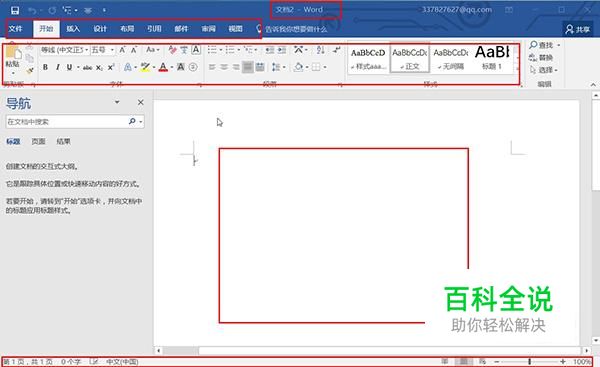
Task: Click the red font color A button
Action: (163, 67)
